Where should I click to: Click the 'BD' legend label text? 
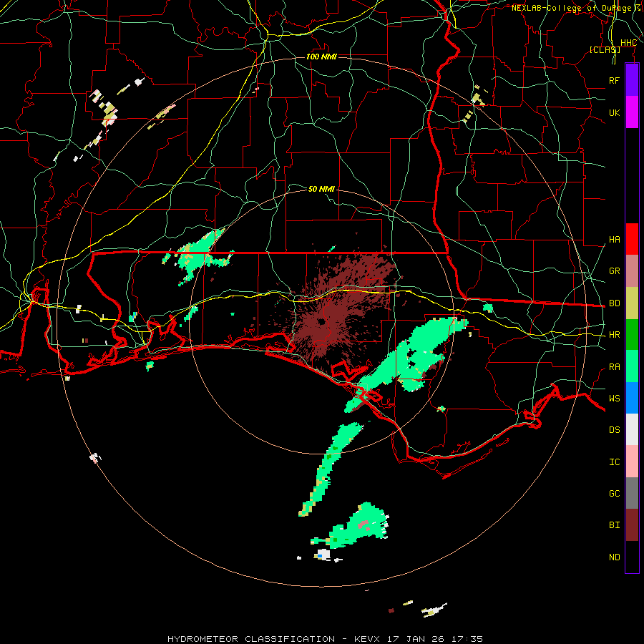(614, 303)
